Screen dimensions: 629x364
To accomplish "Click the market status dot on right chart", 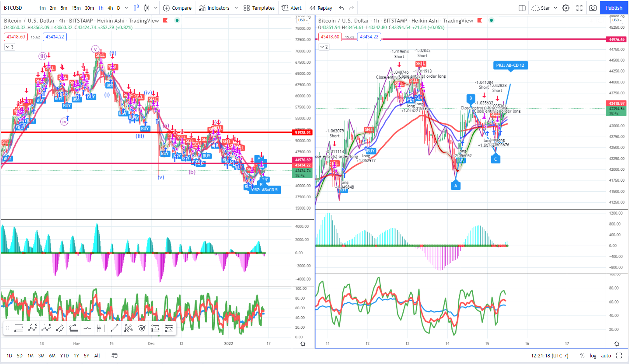I will (x=491, y=21).
